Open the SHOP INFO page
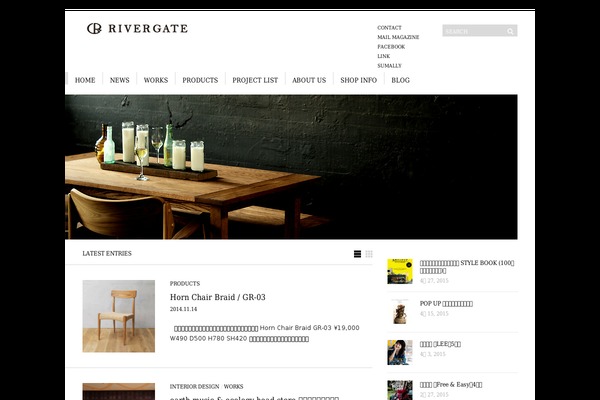Image resolution: width=600 pixels, height=400 pixels. pyautogui.click(x=359, y=80)
